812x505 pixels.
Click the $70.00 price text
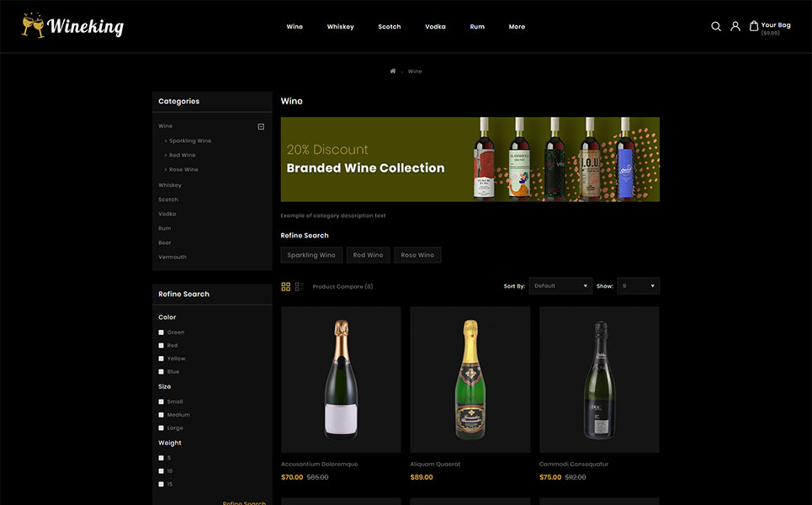click(292, 477)
